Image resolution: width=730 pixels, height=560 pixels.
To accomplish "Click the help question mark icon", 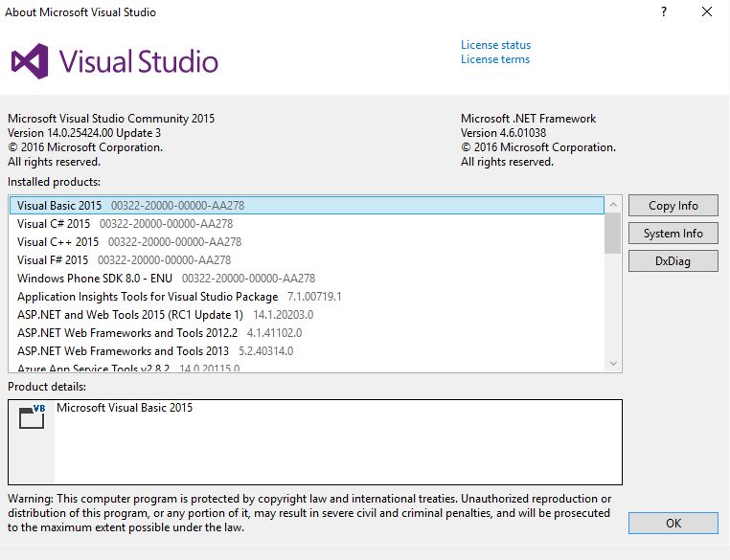I will tap(664, 11).
